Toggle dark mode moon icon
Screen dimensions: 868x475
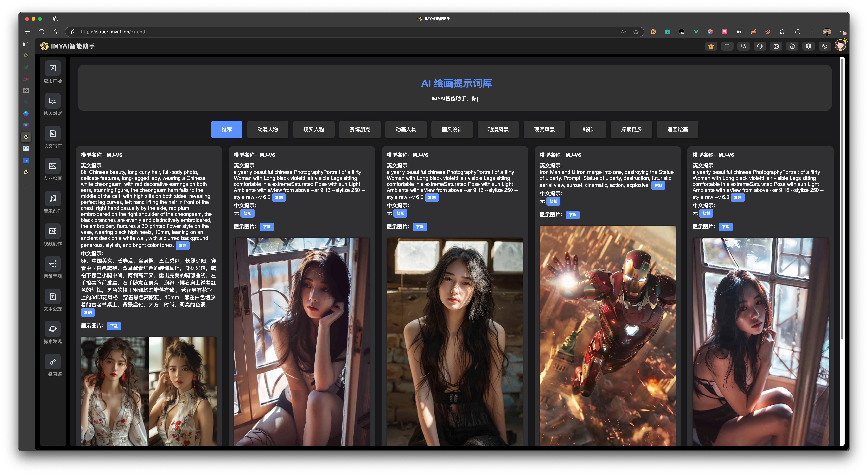point(824,46)
